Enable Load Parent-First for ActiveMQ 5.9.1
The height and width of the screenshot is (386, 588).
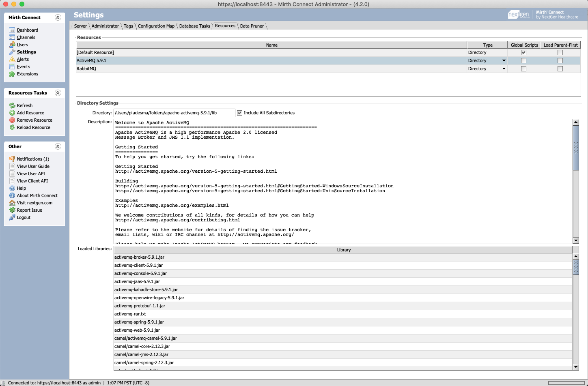tap(560, 60)
